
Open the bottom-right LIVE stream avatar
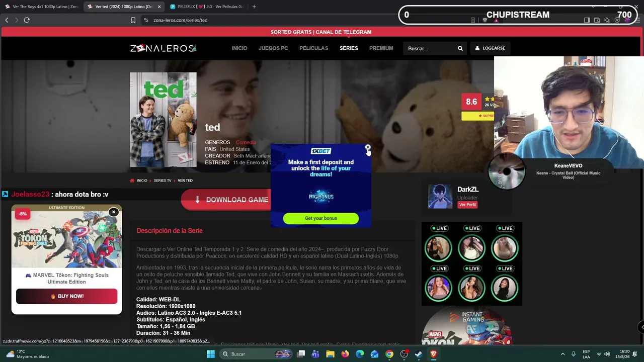coord(505,288)
